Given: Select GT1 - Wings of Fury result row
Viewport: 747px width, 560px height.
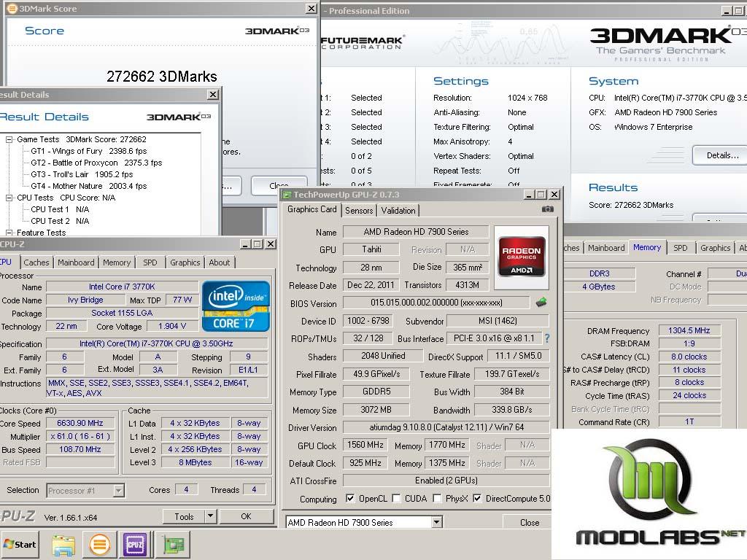Looking at the screenshot, I should pyautogui.click(x=88, y=151).
